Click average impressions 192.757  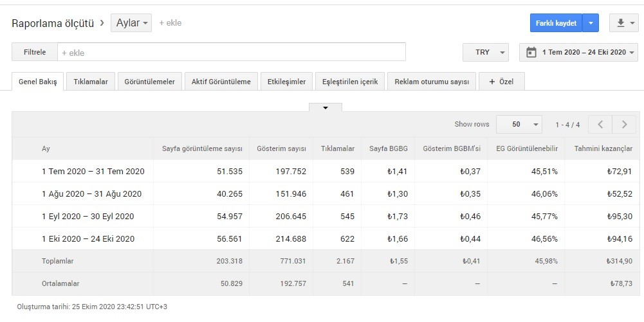point(293,283)
